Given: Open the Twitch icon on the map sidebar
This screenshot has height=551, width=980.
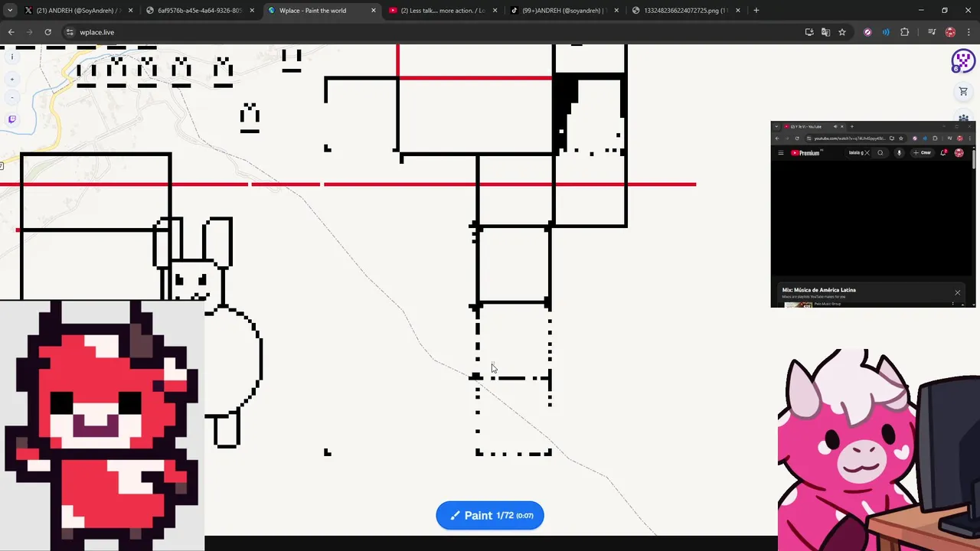Looking at the screenshot, I should 12,119.
